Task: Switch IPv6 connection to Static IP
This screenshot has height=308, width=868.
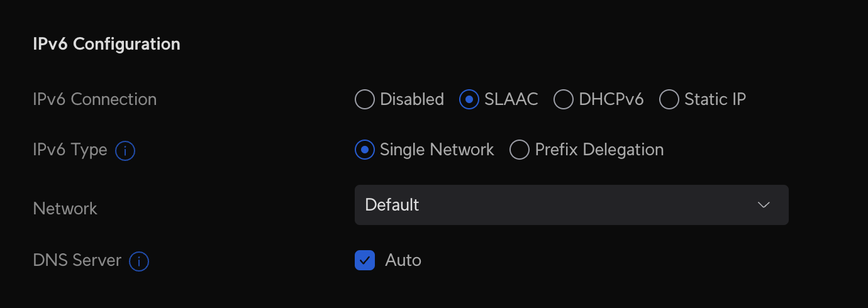Action: (669, 99)
